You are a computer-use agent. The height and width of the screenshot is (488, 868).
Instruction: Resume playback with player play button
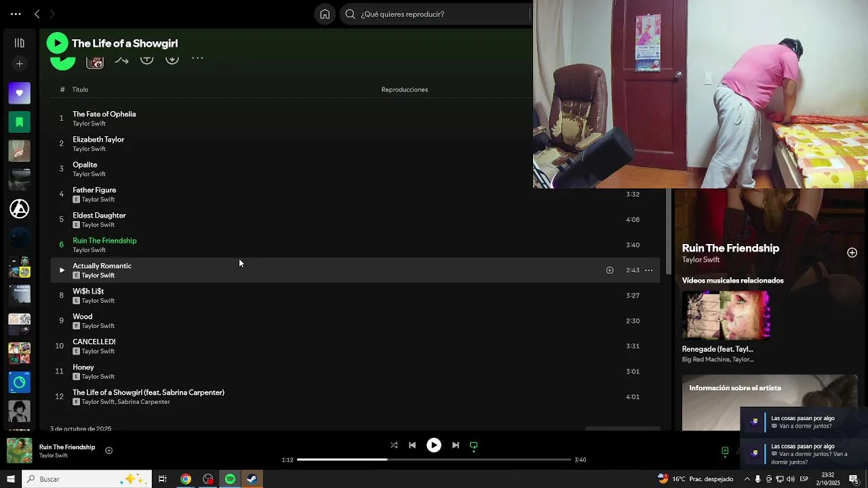(434, 445)
